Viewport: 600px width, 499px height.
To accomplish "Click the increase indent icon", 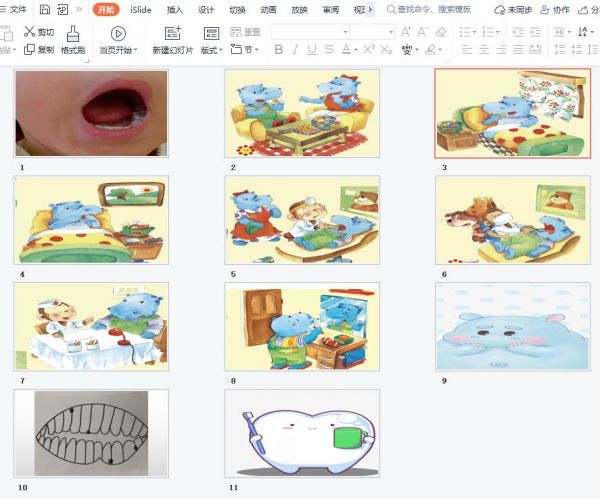I will click(535, 32).
